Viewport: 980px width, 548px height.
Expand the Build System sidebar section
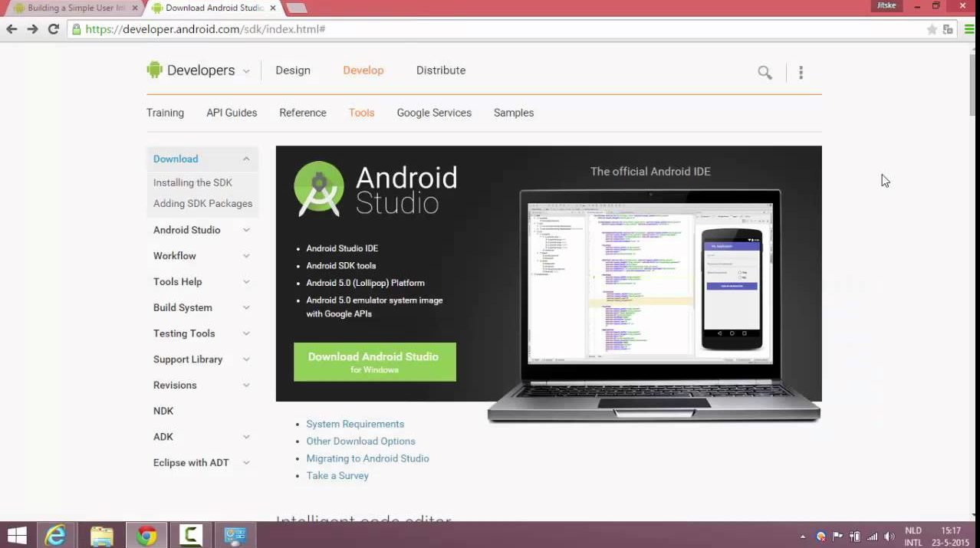point(246,307)
